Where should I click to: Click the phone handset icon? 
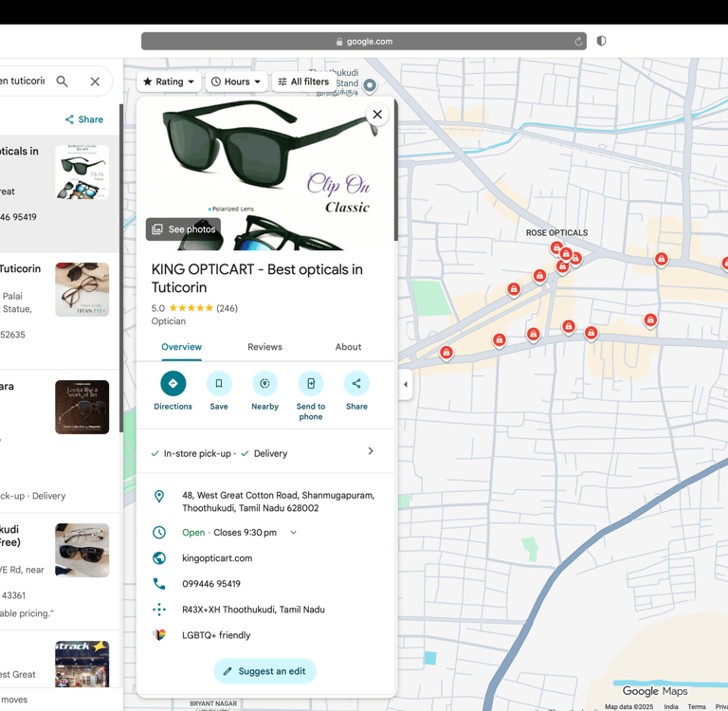[x=159, y=584]
